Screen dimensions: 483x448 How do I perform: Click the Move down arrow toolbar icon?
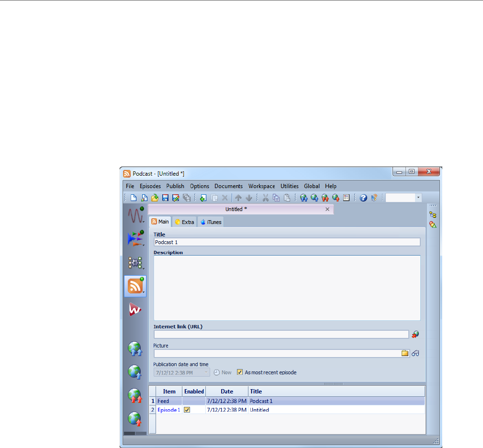click(x=249, y=198)
